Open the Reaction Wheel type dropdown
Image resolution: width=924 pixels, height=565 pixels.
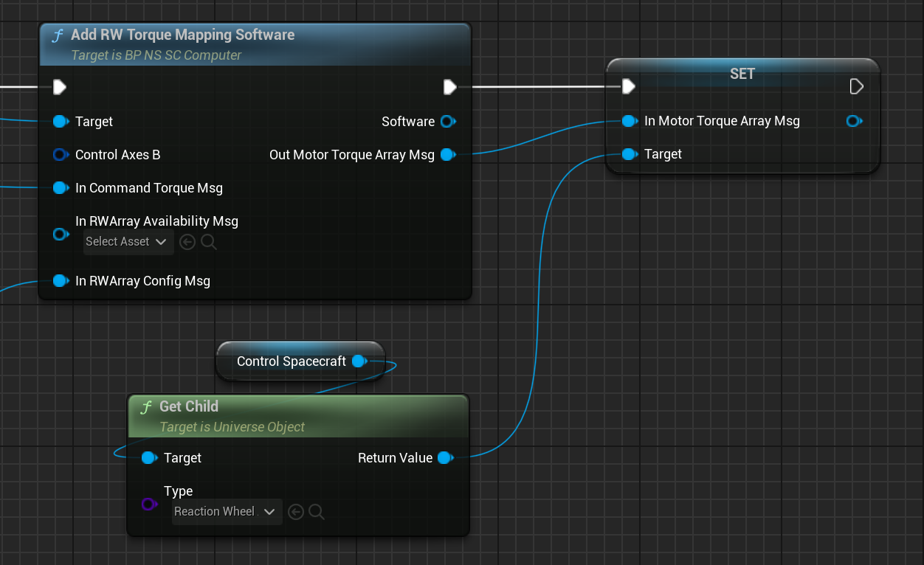tap(227, 512)
